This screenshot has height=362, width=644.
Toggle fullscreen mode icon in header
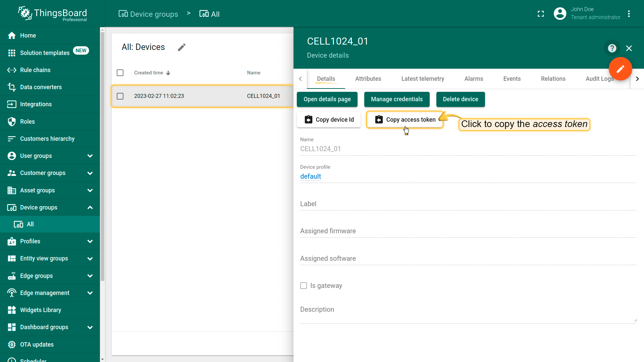(x=541, y=14)
